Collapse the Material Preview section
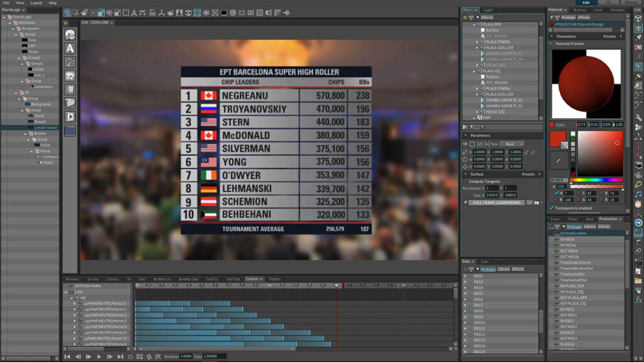 coord(552,43)
